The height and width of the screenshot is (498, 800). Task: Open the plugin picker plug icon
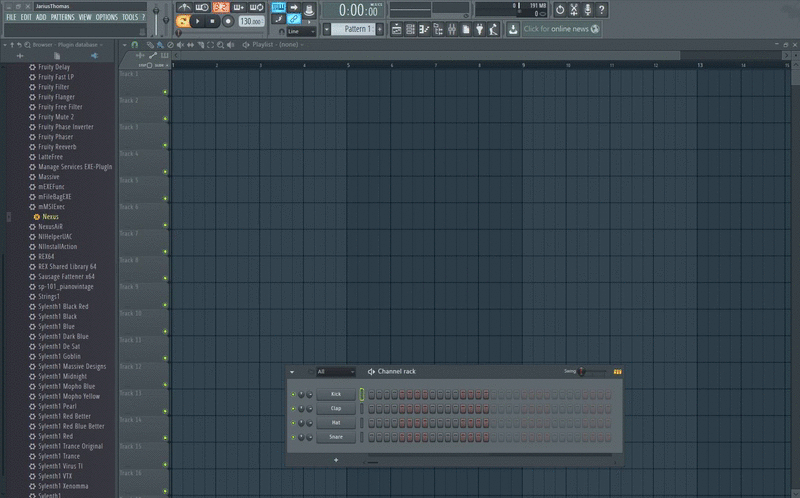pyautogui.click(x=479, y=29)
